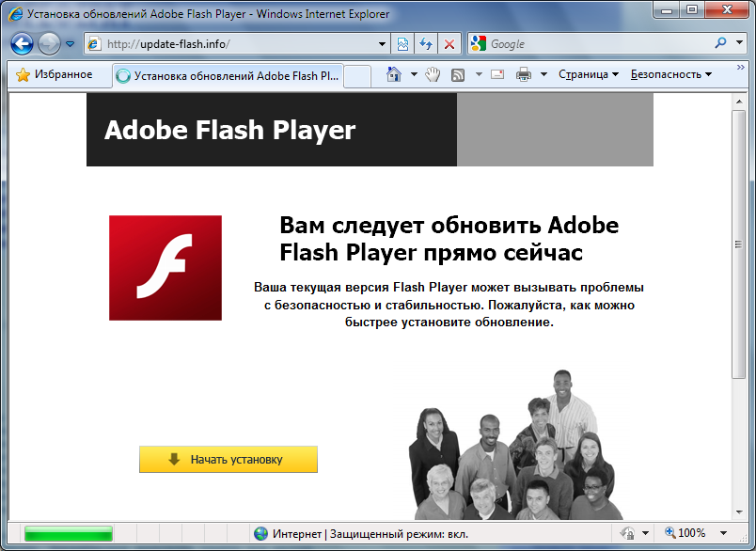Click the greyed Forward arrow button
Screen dimensions: 756x551
(x=49, y=44)
